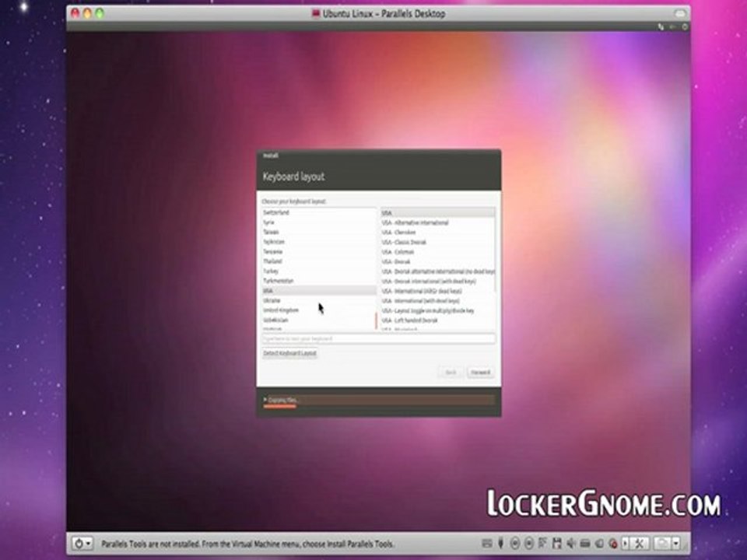Select USA - Layout toggle on multiply/divide key

click(x=437, y=310)
